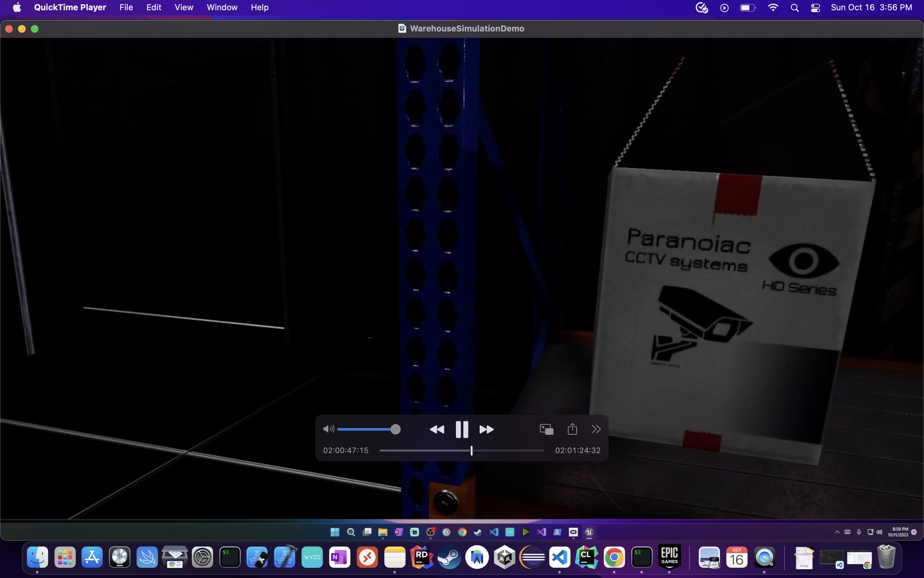The height and width of the screenshot is (578, 924).
Task: Open Epic Games Launcher from the Dock
Action: coord(669,557)
